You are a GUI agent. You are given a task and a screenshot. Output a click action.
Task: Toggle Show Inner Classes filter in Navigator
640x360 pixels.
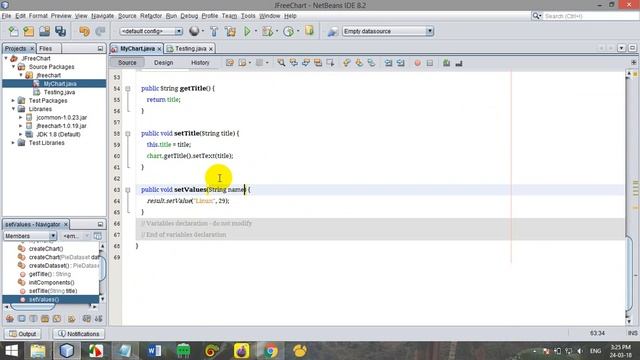(x=57, y=318)
